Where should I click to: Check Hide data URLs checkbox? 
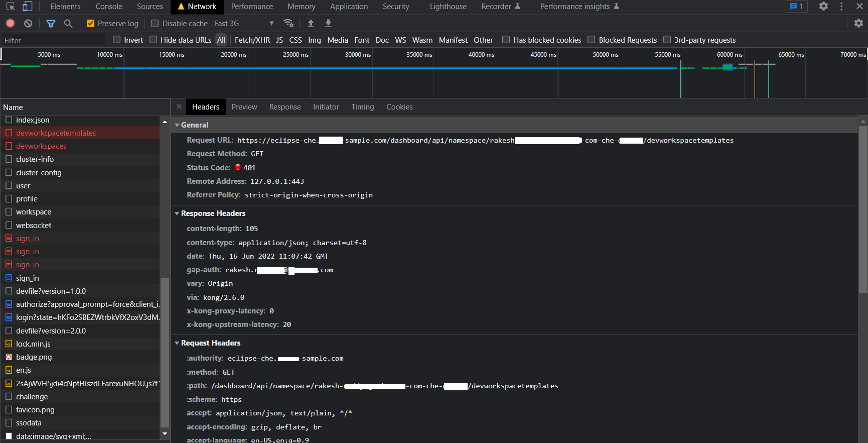coord(154,40)
